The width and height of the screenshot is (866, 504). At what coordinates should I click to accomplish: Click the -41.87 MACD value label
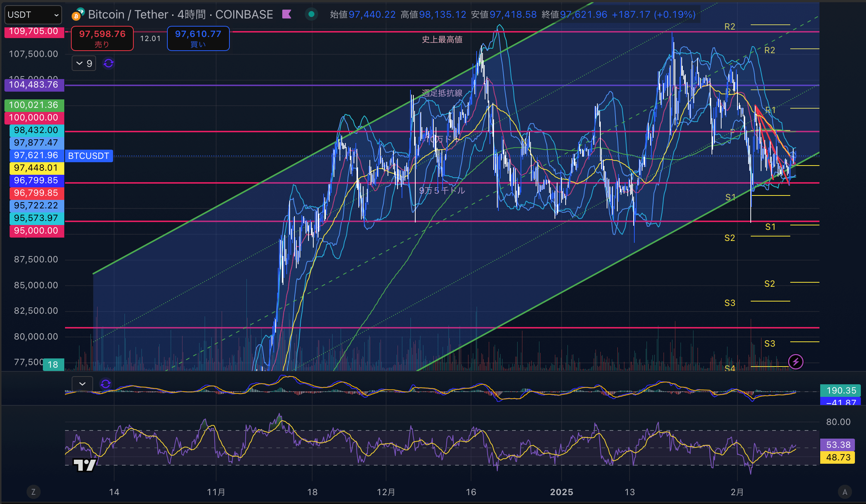click(841, 401)
